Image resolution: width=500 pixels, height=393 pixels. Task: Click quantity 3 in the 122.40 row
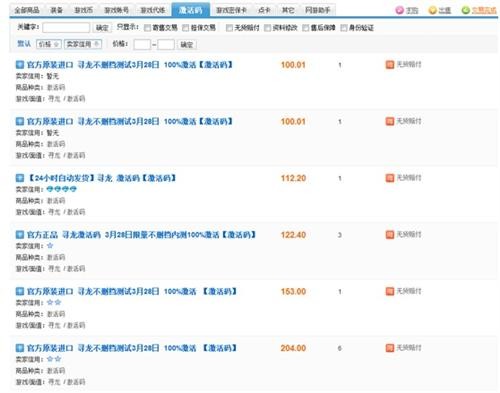[x=339, y=235]
